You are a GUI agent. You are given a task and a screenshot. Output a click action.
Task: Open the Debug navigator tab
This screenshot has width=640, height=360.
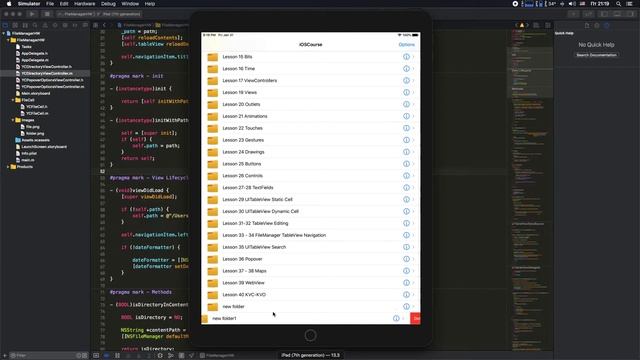(x=65, y=25)
